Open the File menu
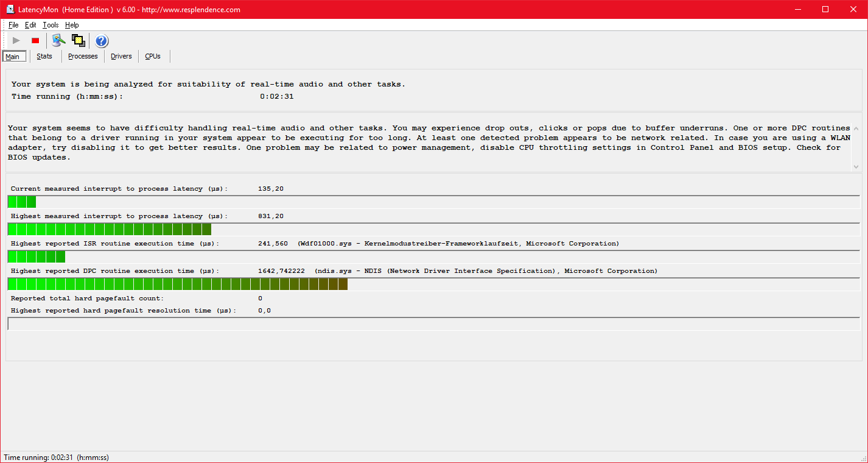The height and width of the screenshot is (463, 868). [x=13, y=25]
